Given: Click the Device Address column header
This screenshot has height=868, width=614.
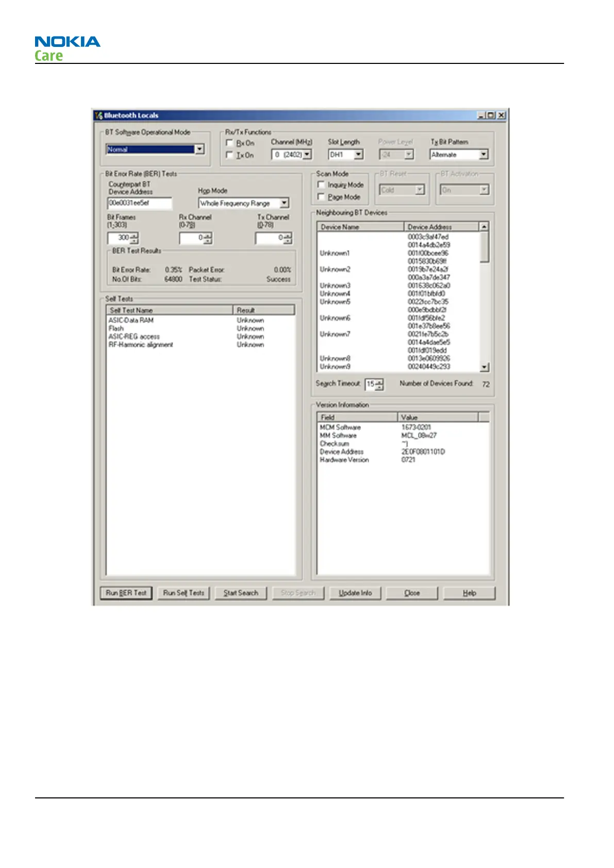Looking at the screenshot, I should pos(442,227).
